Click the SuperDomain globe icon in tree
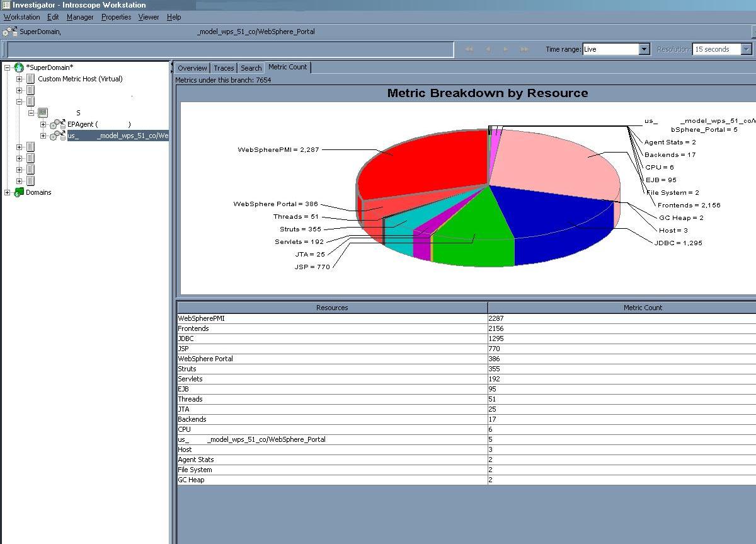 (19, 67)
